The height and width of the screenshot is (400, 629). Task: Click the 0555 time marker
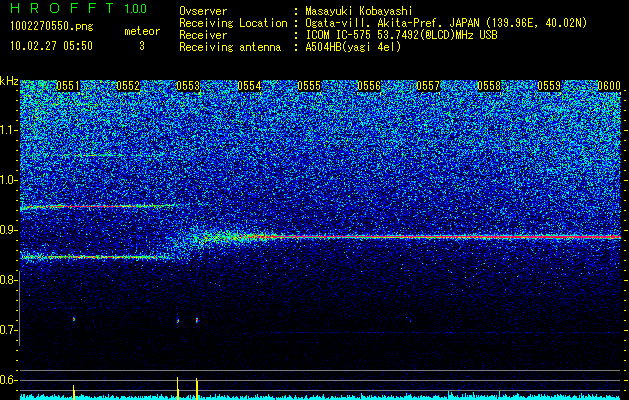[x=309, y=86]
